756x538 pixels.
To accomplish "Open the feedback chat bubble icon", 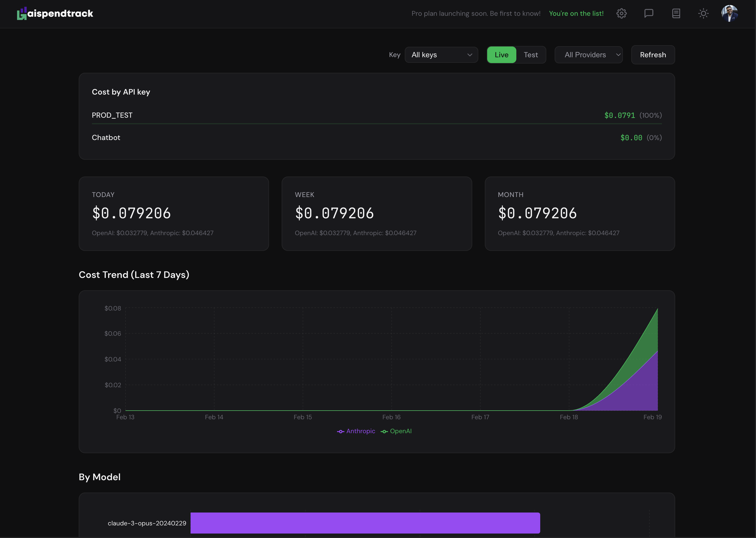I will [648, 13].
